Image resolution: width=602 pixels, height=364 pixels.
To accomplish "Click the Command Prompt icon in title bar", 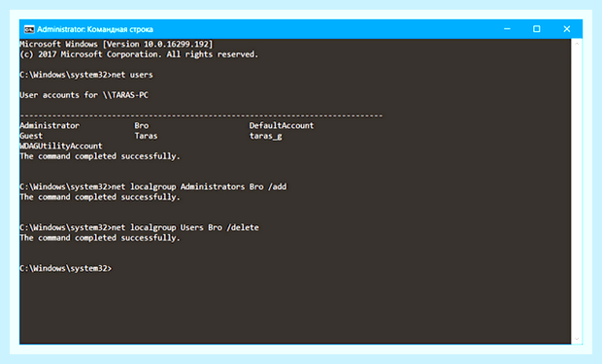I will point(29,29).
